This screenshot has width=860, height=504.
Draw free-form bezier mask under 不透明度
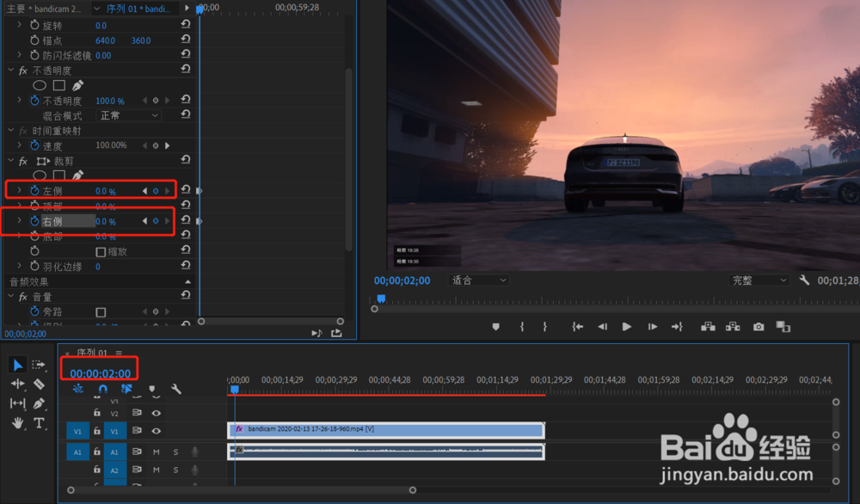[78, 85]
